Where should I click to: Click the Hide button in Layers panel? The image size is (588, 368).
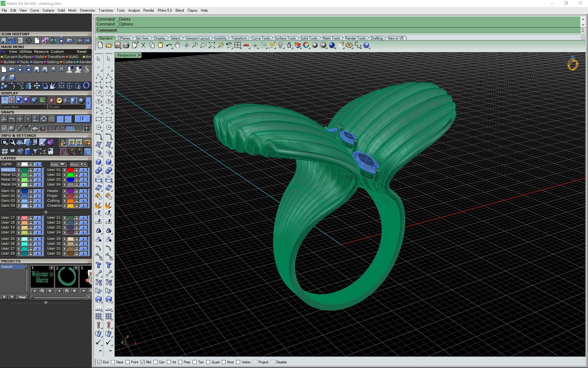click(x=58, y=164)
